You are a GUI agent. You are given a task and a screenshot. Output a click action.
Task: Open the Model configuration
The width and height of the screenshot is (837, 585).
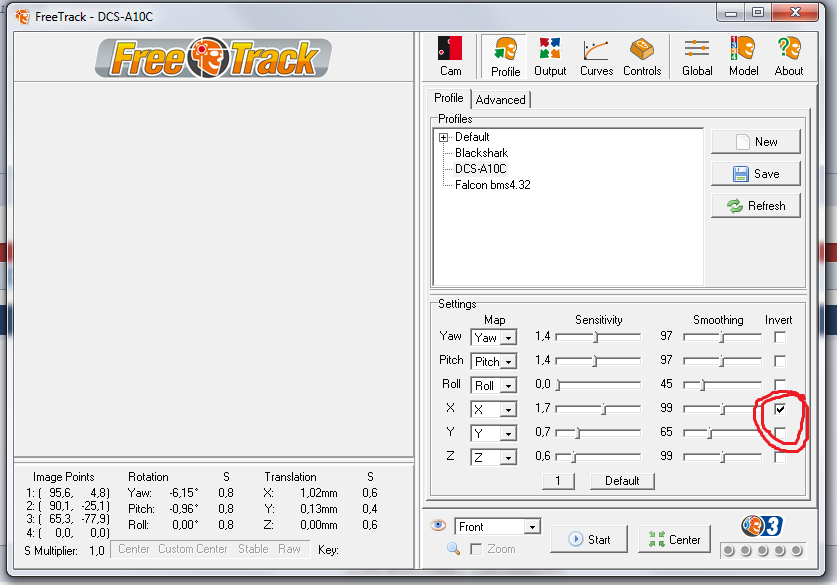(x=744, y=56)
